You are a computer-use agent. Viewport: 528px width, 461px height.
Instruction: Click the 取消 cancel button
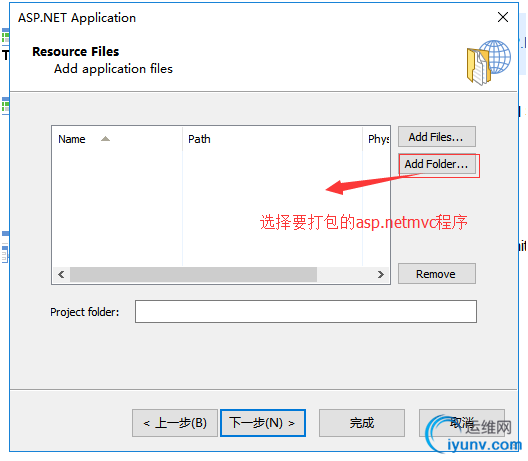[462, 423]
